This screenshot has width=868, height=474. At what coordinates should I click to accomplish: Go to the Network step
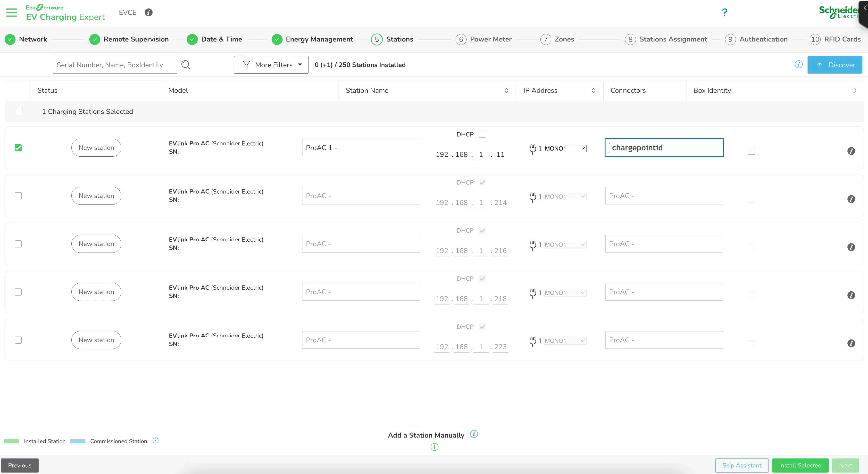[x=26, y=39]
